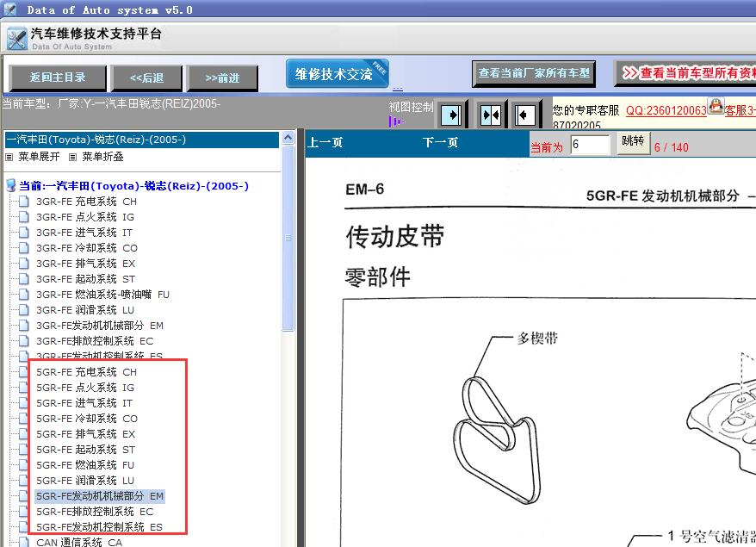
Task: Click view control collapse-left arrow icon
Action: (524, 115)
